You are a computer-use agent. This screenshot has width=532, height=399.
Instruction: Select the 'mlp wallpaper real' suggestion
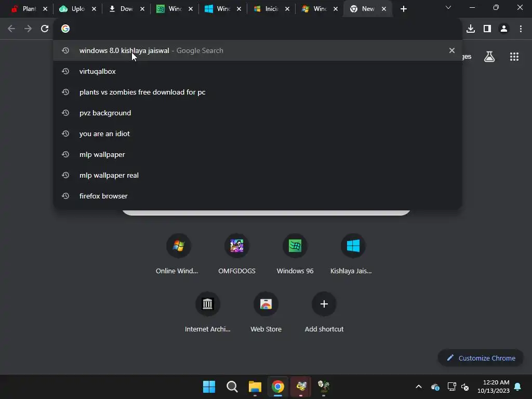coord(257,175)
